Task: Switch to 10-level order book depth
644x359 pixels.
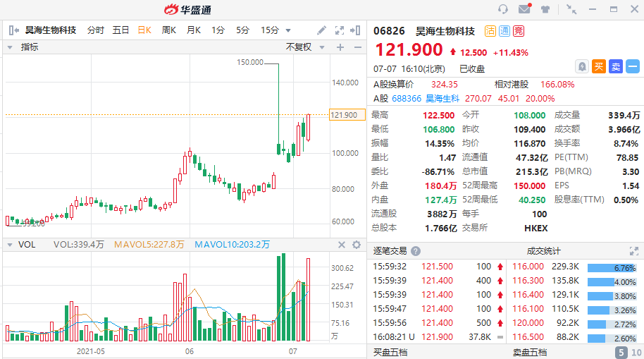Action: pos(636,353)
